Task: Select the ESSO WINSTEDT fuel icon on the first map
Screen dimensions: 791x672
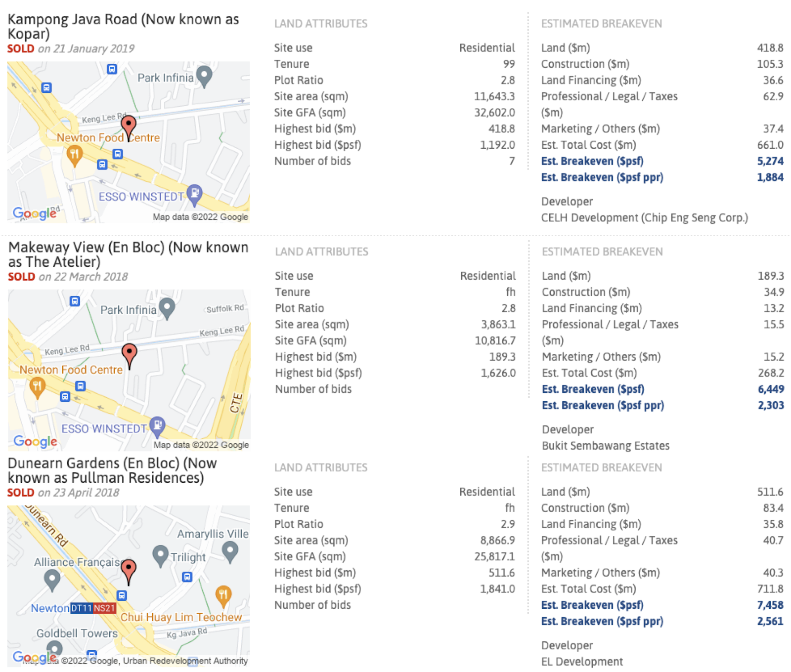Action: [x=195, y=195]
